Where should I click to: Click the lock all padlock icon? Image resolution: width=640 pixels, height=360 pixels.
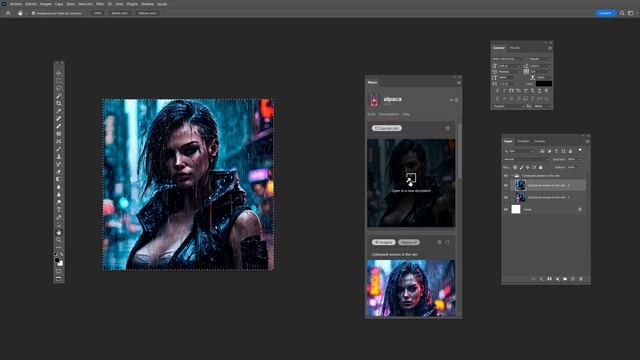[541, 167]
